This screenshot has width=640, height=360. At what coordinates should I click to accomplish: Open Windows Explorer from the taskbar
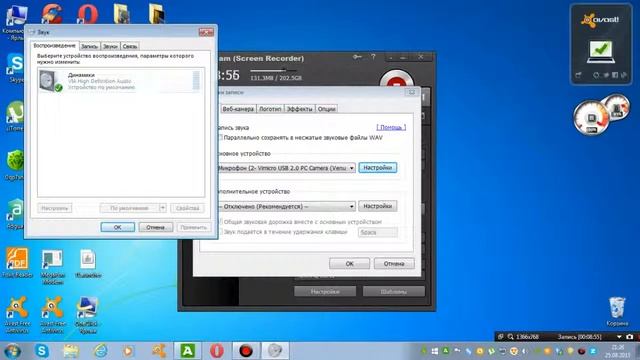(x=71, y=351)
